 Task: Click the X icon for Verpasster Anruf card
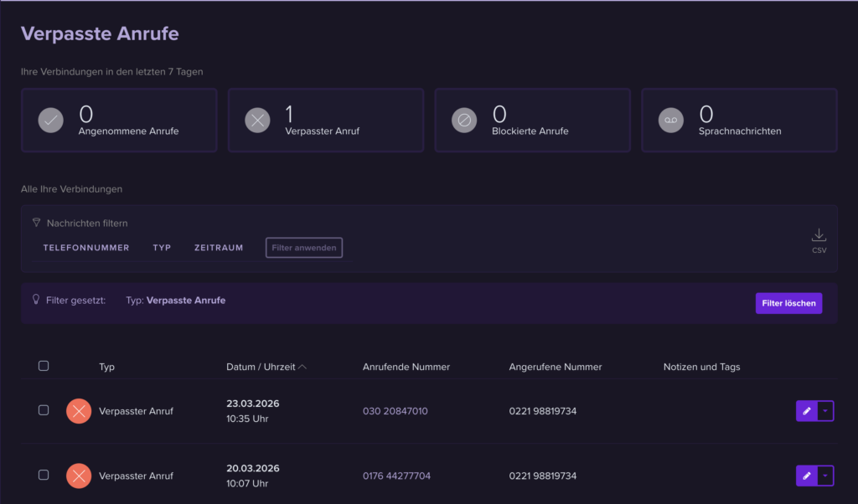coord(257,121)
